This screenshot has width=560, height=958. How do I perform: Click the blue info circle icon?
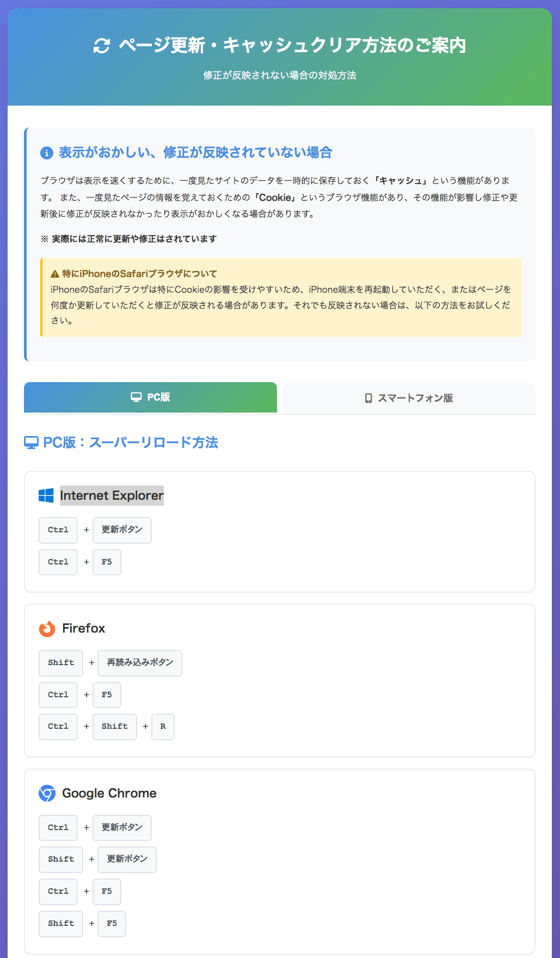coord(47,153)
